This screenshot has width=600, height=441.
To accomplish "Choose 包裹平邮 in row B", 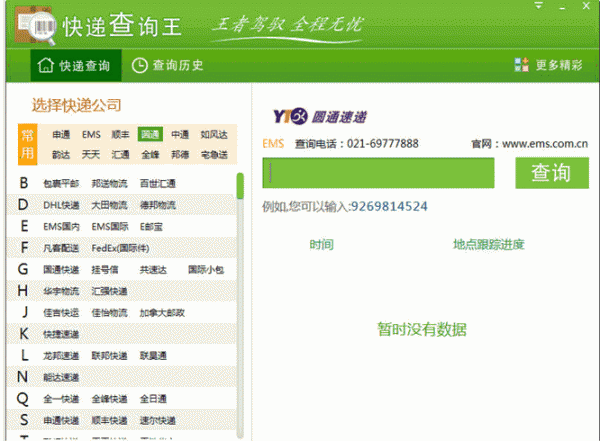I will (61, 183).
